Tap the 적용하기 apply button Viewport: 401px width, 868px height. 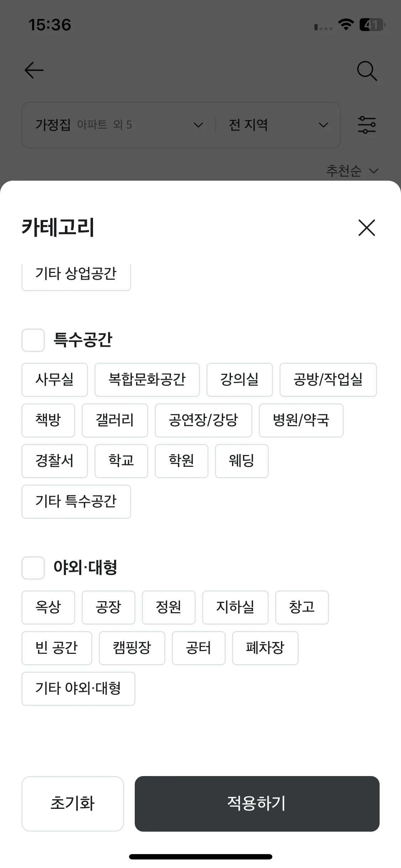257,804
